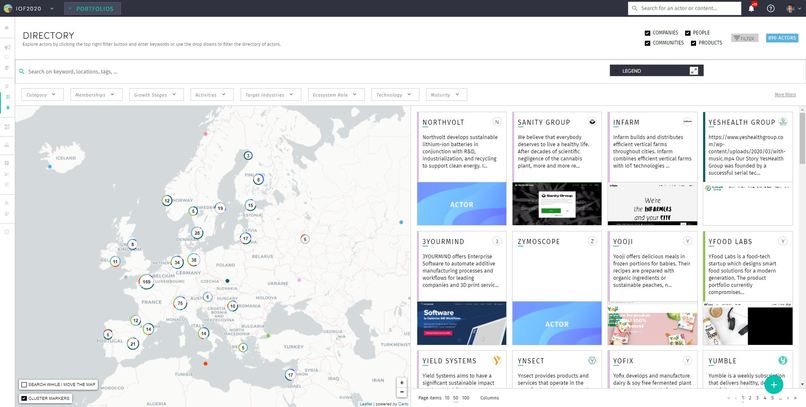Zoom in on the map

pos(401,383)
